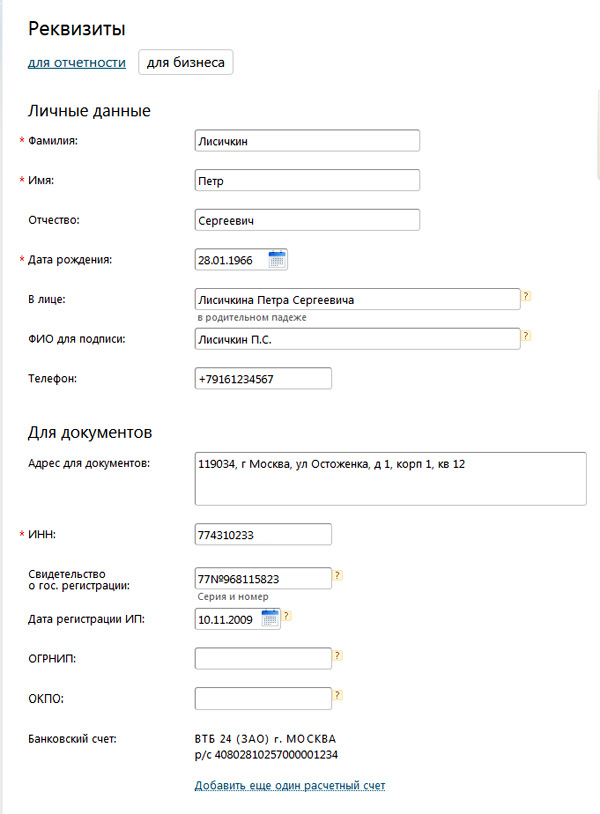Click help icon beside ФИО для подписи

pyautogui.click(x=527, y=336)
